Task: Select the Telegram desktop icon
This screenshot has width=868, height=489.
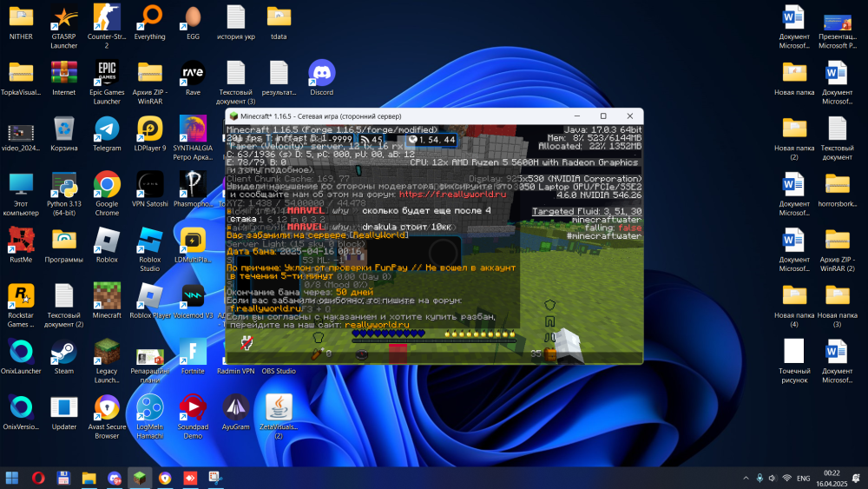Action: pos(107,134)
